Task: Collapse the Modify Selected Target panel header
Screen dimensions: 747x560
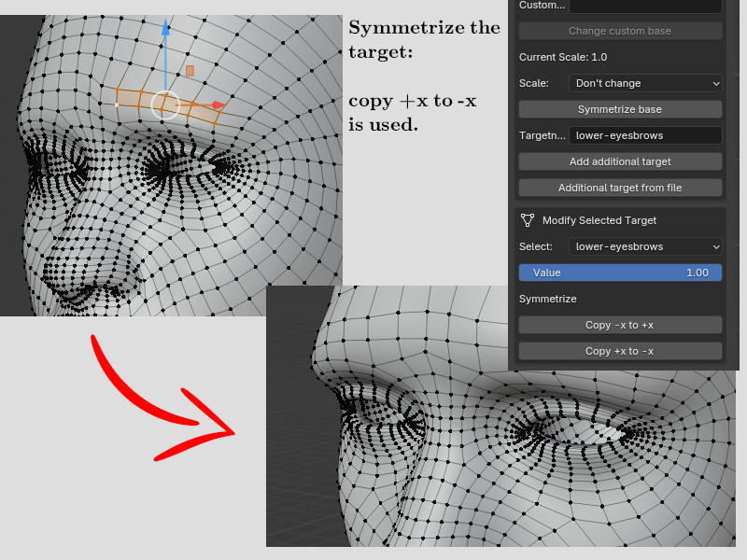Action: pyautogui.click(x=599, y=220)
